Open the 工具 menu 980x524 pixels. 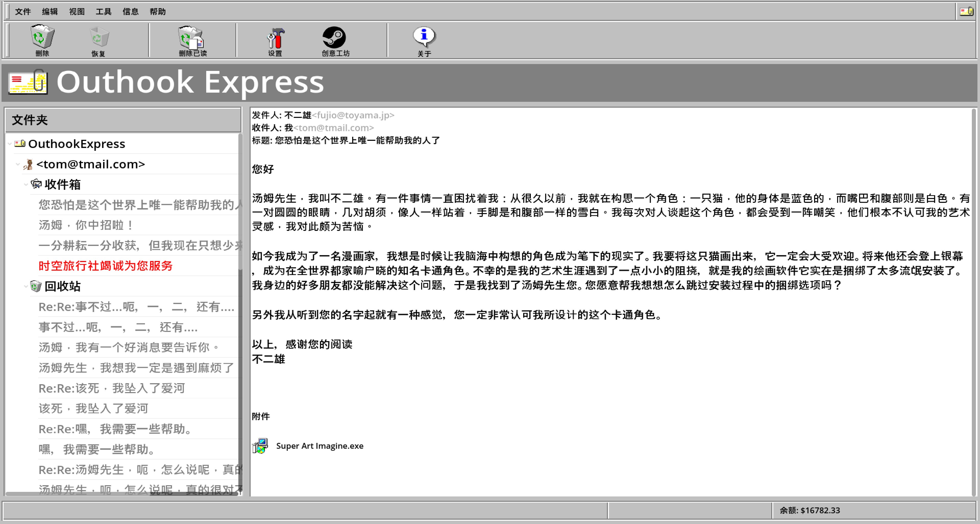(x=103, y=11)
